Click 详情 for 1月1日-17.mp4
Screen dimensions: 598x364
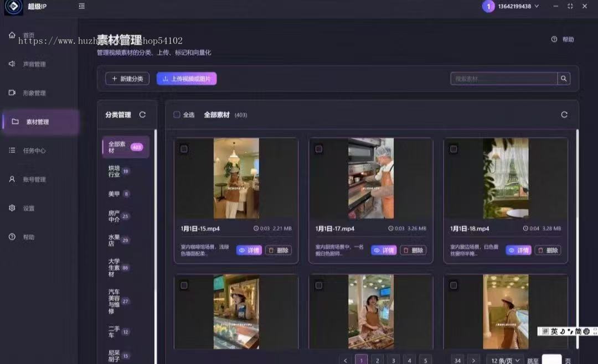pos(384,251)
